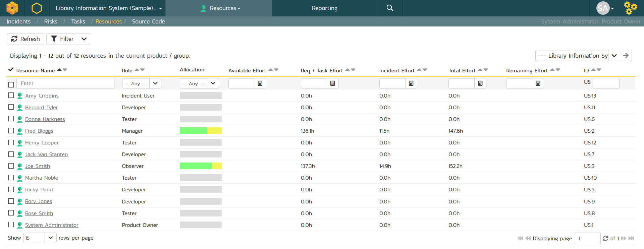Open the Reporting tab

tap(324, 8)
